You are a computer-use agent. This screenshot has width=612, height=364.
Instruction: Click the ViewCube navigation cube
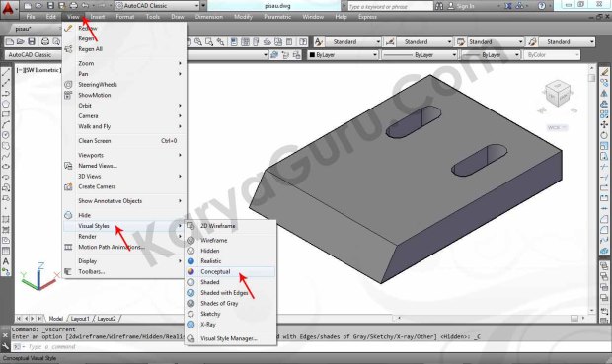tap(558, 93)
